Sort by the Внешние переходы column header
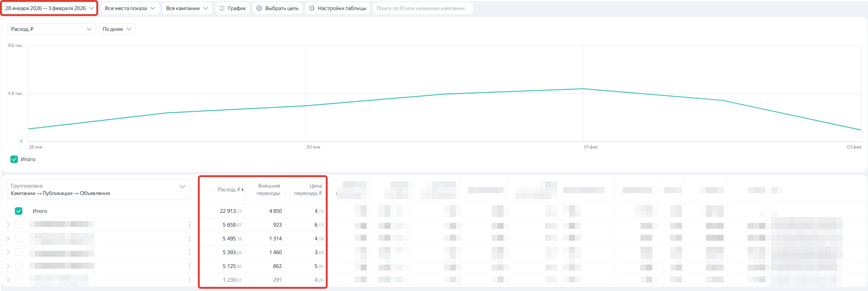This screenshot has height=291, width=868. pos(269,189)
